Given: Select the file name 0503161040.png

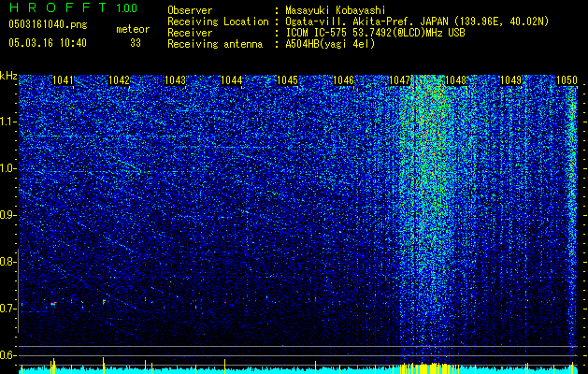Looking at the screenshot, I should [x=48, y=25].
